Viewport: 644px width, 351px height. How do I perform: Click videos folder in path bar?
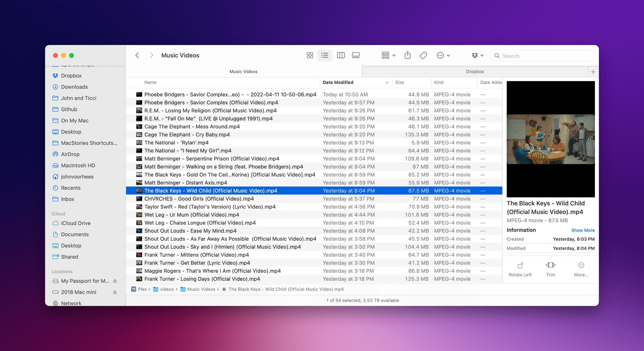click(x=164, y=289)
